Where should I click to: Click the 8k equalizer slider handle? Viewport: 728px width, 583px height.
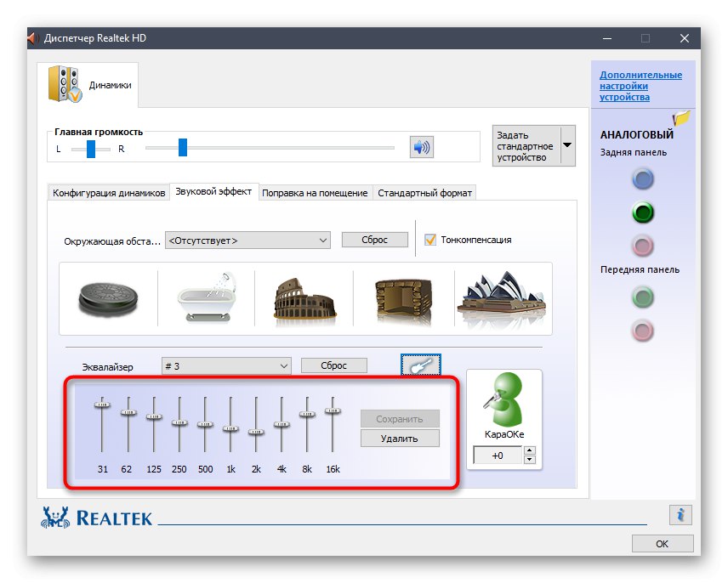point(307,414)
